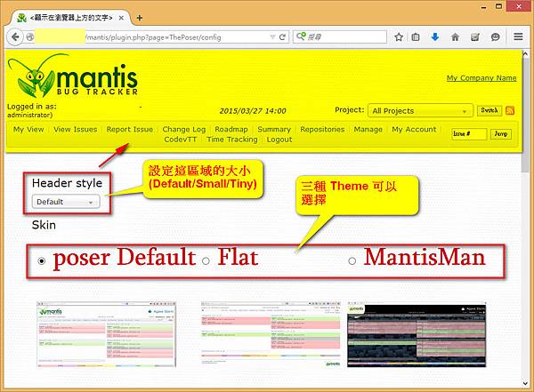Close the current browser tab
This screenshot has width=534, height=392.
pos(121,18)
